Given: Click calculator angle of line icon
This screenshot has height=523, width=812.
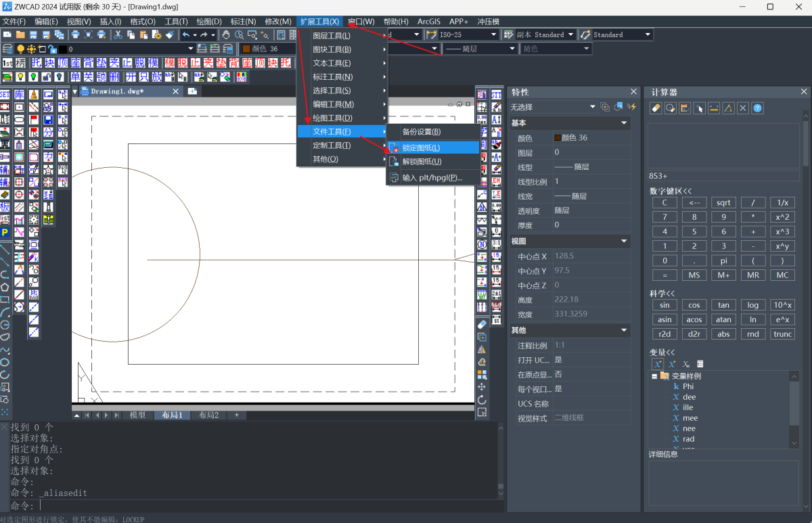Looking at the screenshot, I should coord(728,108).
